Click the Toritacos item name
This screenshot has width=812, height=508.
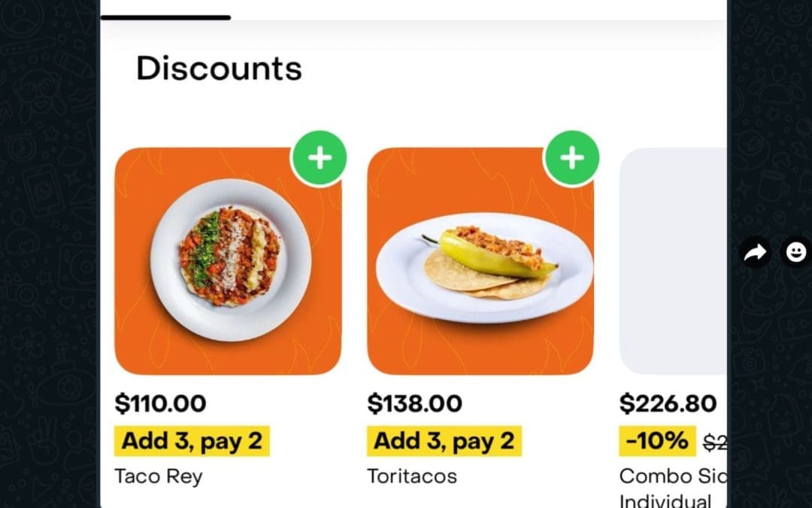412,476
